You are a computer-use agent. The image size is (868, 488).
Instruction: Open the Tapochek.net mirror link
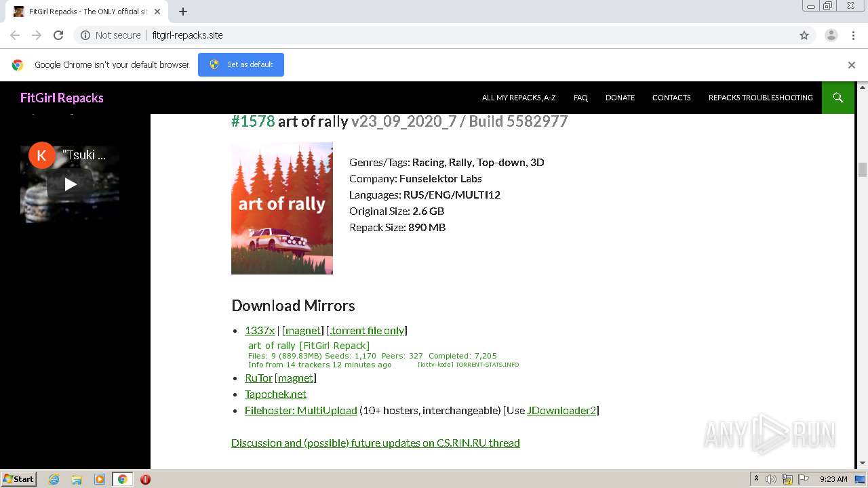[275, 394]
